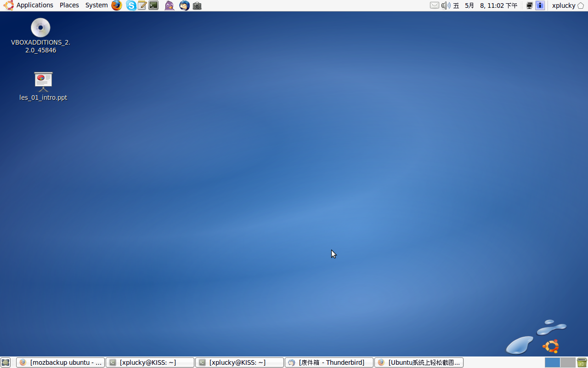Open the clock and calendar applet
This screenshot has width=588, height=368.
tap(486, 6)
